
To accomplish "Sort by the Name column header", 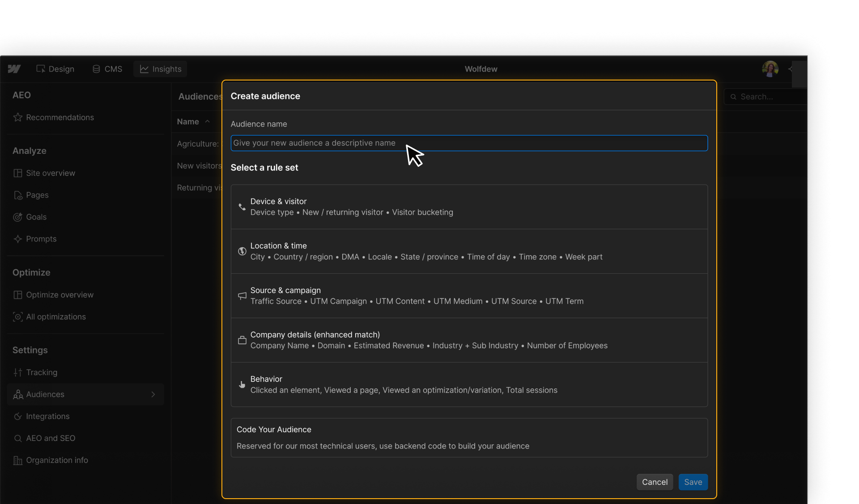I will pyautogui.click(x=193, y=122).
